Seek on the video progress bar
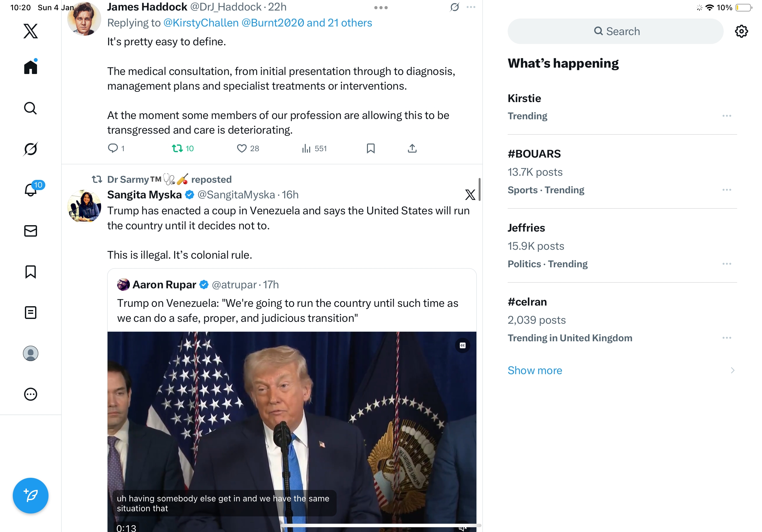 pos(381,525)
